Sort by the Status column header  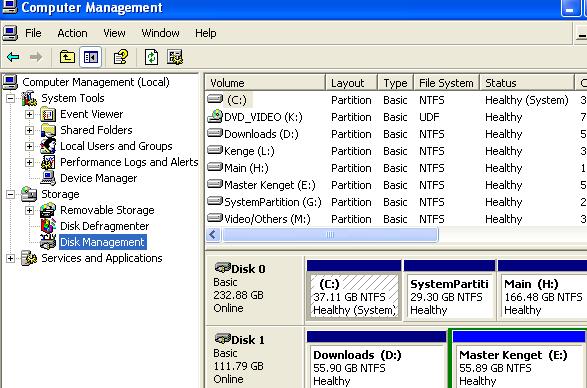(527, 83)
